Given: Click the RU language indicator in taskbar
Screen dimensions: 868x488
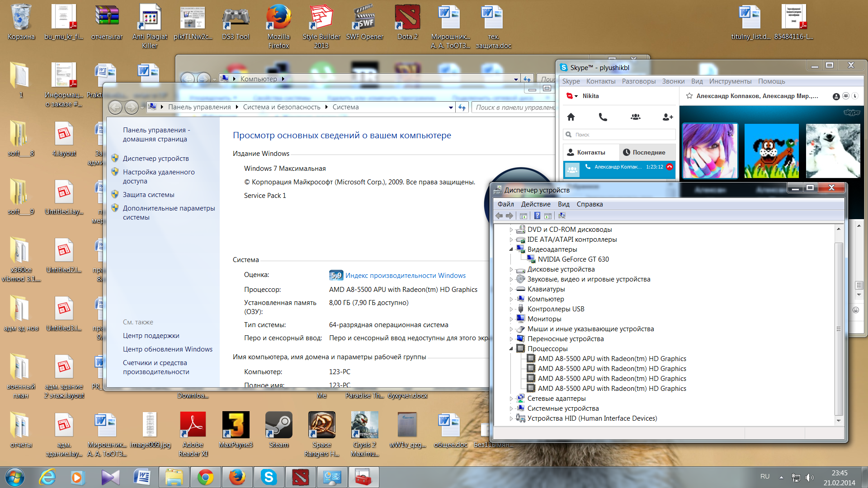Looking at the screenshot, I should [x=765, y=477].
